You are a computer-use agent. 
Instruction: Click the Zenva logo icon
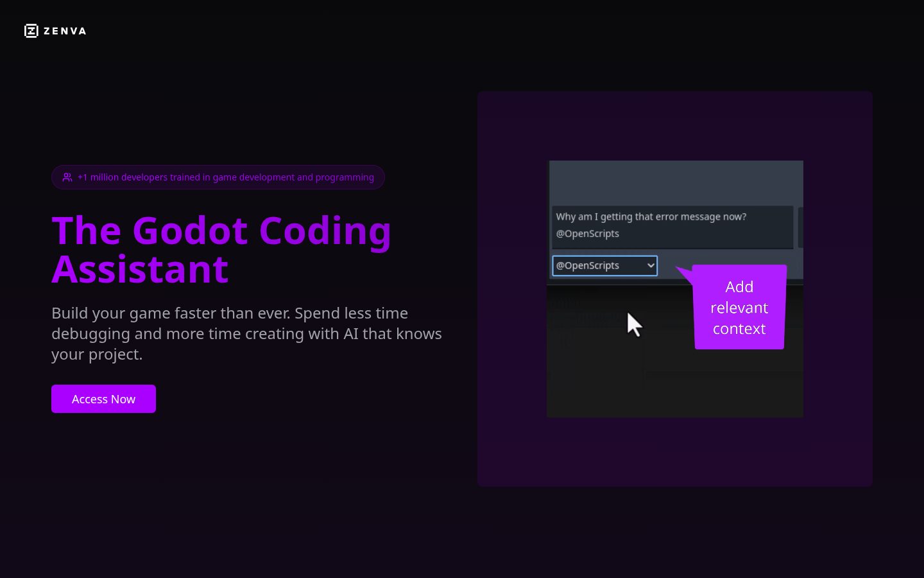coord(31,31)
